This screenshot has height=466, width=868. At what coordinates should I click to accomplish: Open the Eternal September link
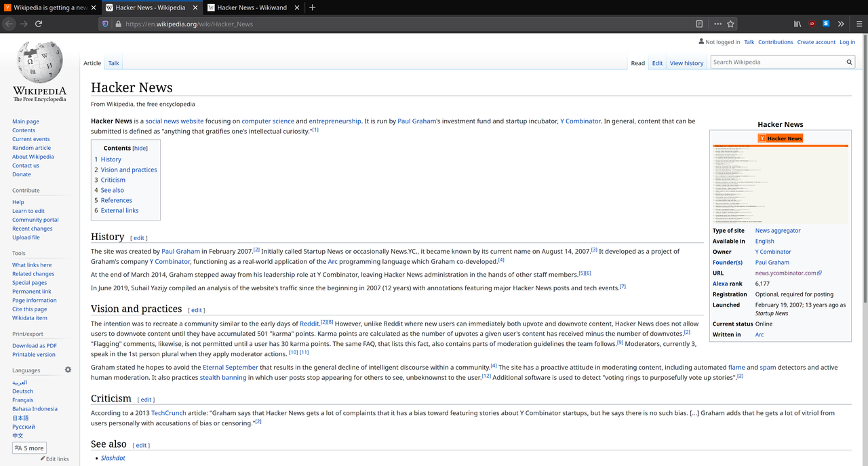point(230,367)
